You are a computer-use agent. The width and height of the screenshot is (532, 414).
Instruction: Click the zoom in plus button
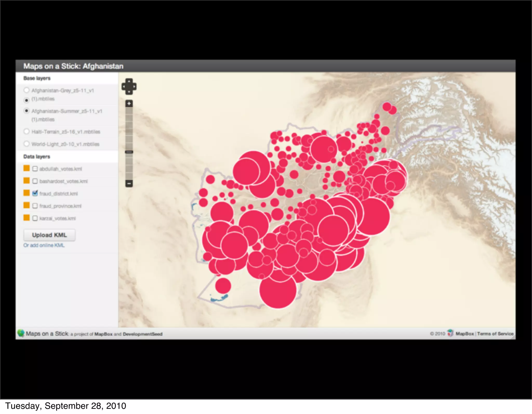[x=129, y=103]
